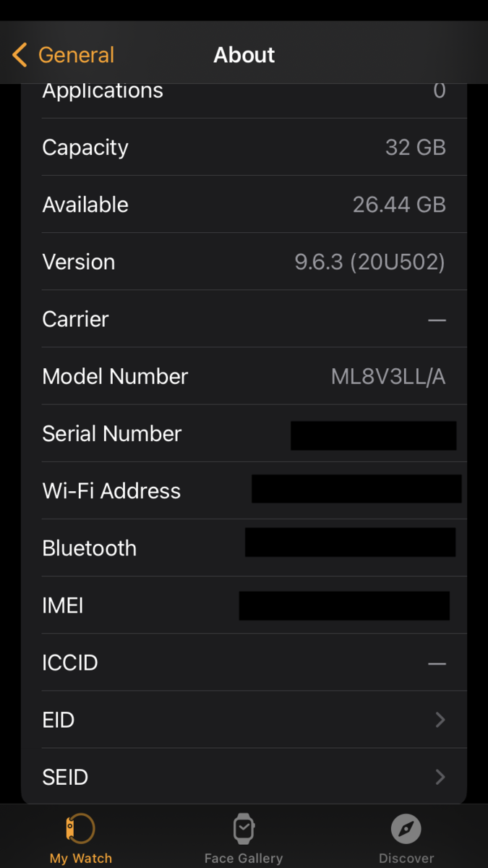The height and width of the screenshot is (868, 488).
Task: Tap the IMEI row
Action: pyautogui.click(x=63, y=605)
